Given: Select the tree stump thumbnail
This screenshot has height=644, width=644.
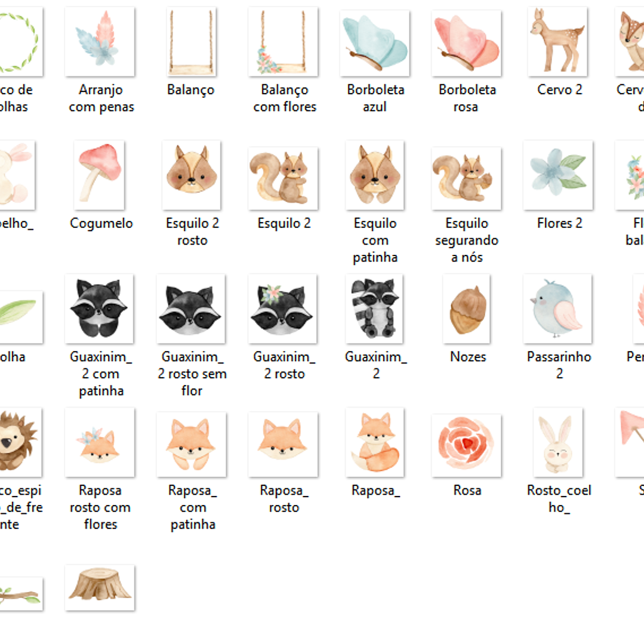Looking at the screenshot, I should [x=100, y=587].
